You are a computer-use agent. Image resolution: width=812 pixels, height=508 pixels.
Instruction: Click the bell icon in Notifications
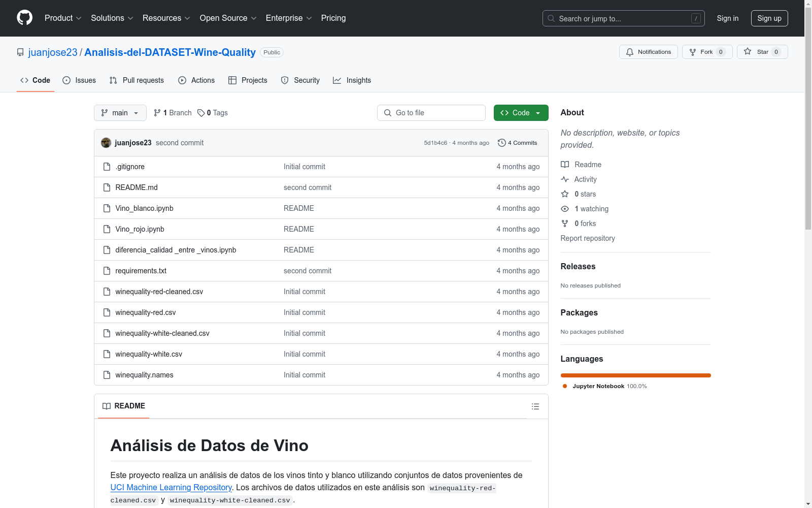click(630, 52)
